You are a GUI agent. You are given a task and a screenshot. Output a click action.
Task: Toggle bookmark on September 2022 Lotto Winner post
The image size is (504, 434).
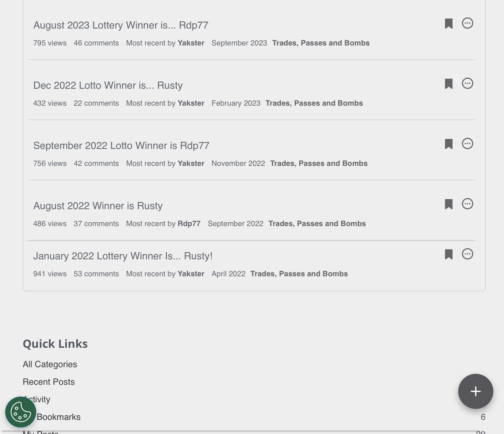tap(449, 144)
